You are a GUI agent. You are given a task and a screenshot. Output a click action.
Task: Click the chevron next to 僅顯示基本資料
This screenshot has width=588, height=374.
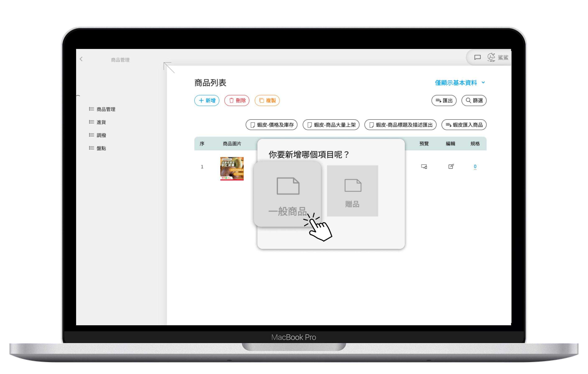[x=483, y=83]
